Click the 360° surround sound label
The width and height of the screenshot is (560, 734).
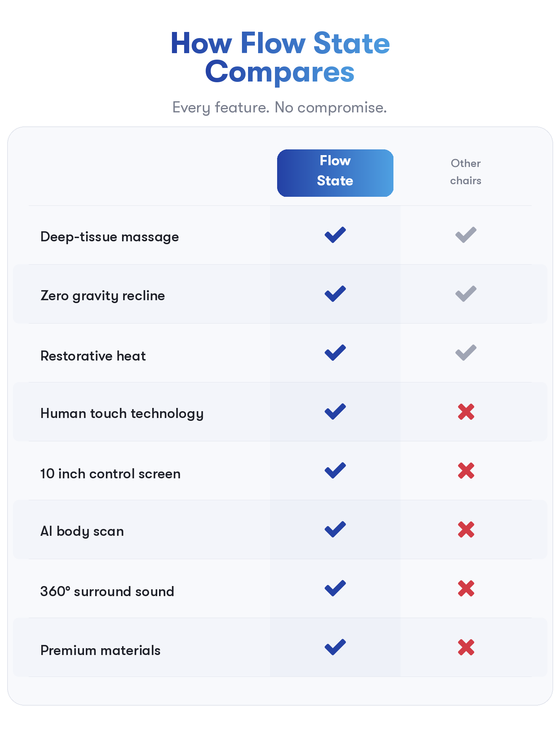(x=107, y=591)
